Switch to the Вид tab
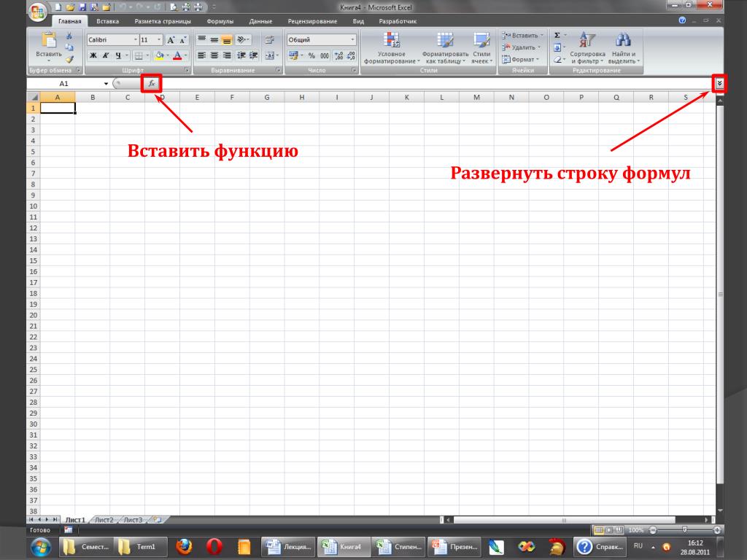This screenshot has width=747, height=560. (x=358, y=21)
